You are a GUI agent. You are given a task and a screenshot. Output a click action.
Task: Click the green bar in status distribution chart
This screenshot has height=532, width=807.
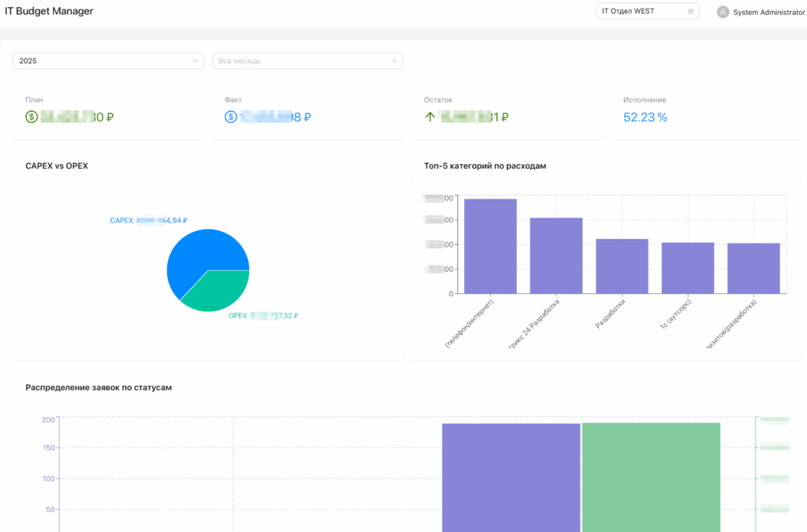(651, 478)
